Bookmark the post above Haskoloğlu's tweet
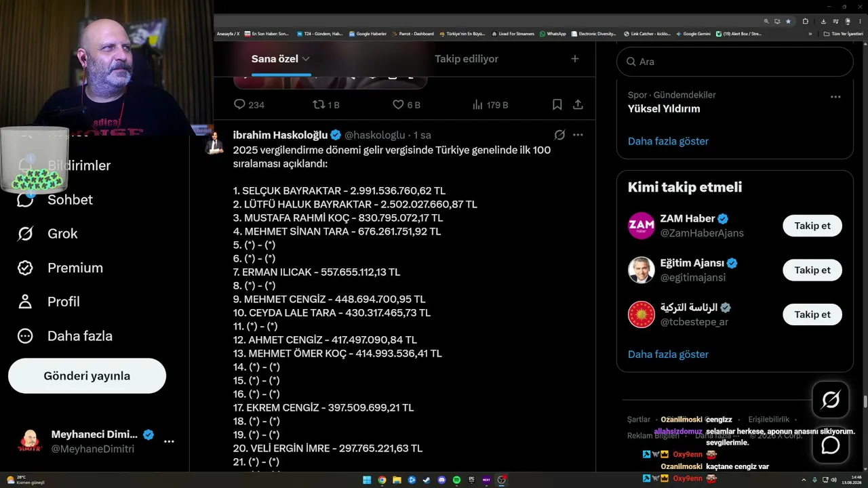 click(x=557, y=105)
